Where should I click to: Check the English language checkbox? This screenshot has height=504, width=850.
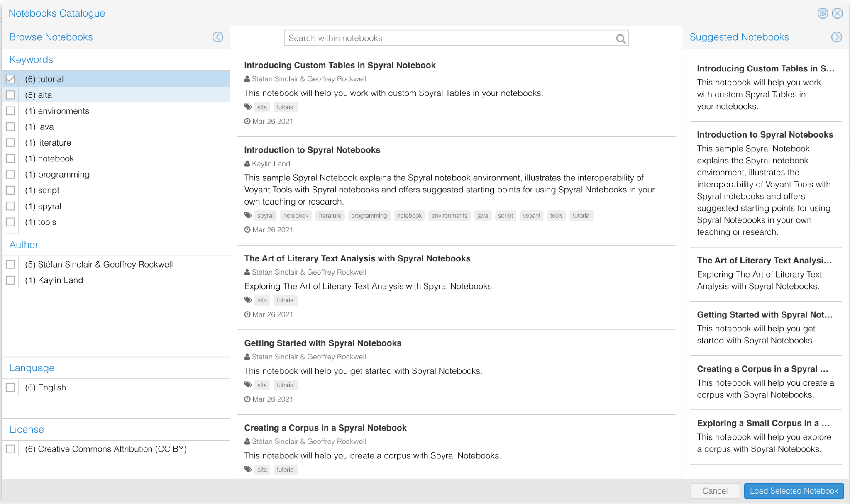coord(10,387)
